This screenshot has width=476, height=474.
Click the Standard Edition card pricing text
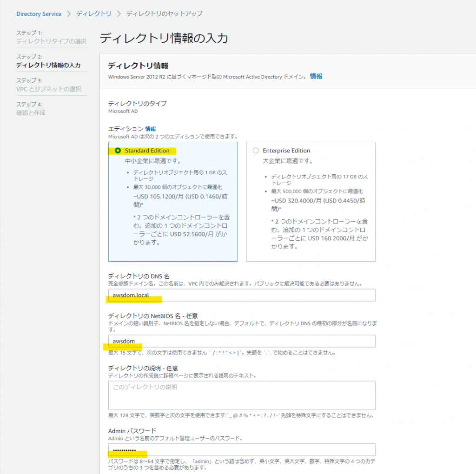[176, 200]
